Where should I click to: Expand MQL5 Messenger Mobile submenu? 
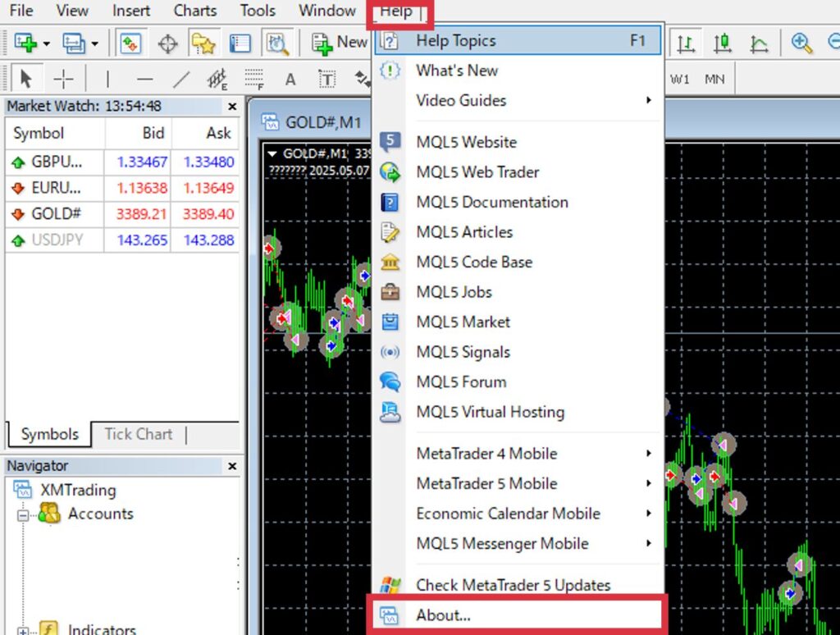[x=518, y=543]
